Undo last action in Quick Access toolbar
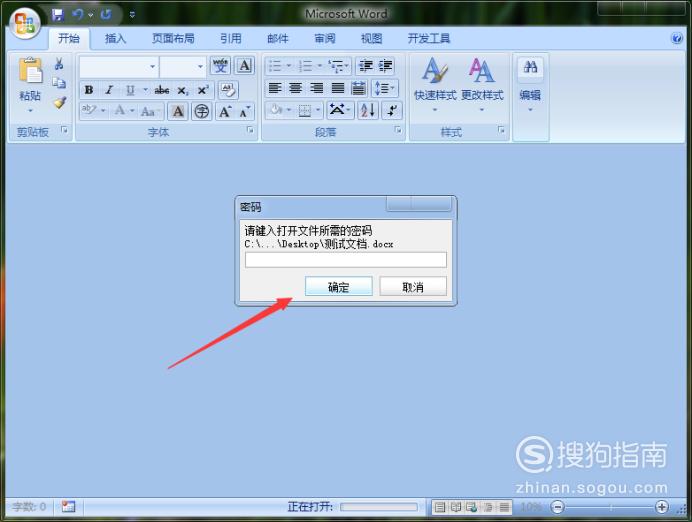 click(x=78, y=15)
